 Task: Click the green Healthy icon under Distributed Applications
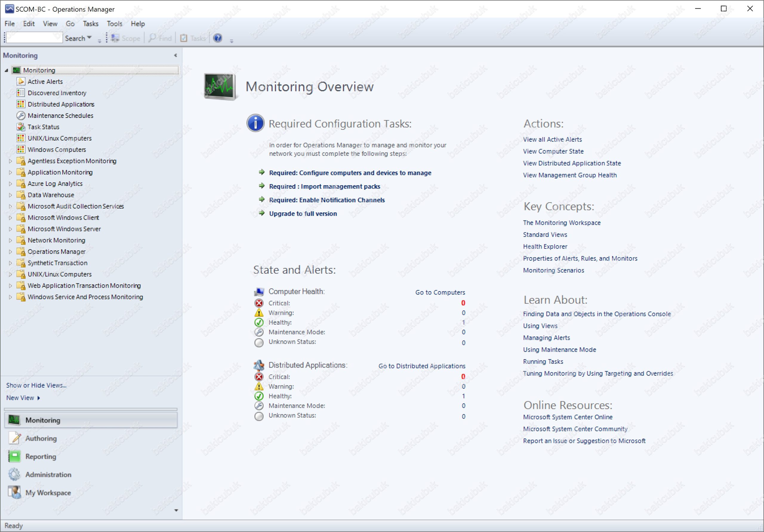259,396
